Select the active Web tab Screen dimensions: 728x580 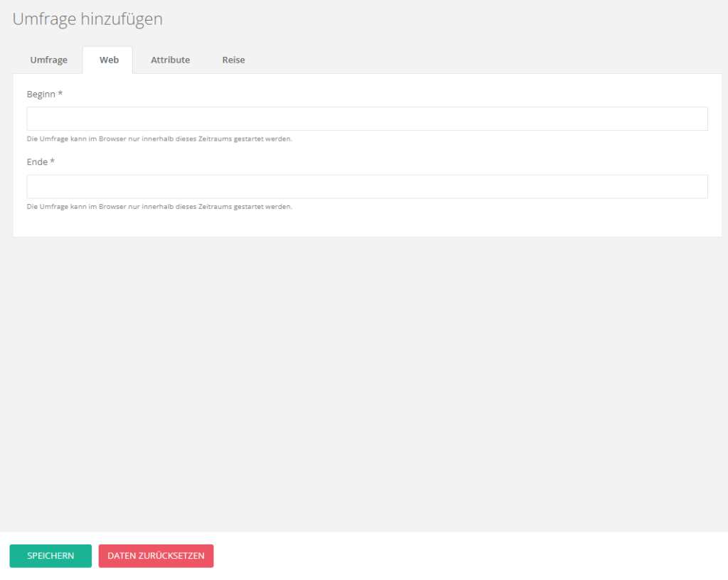click(109, 60)
